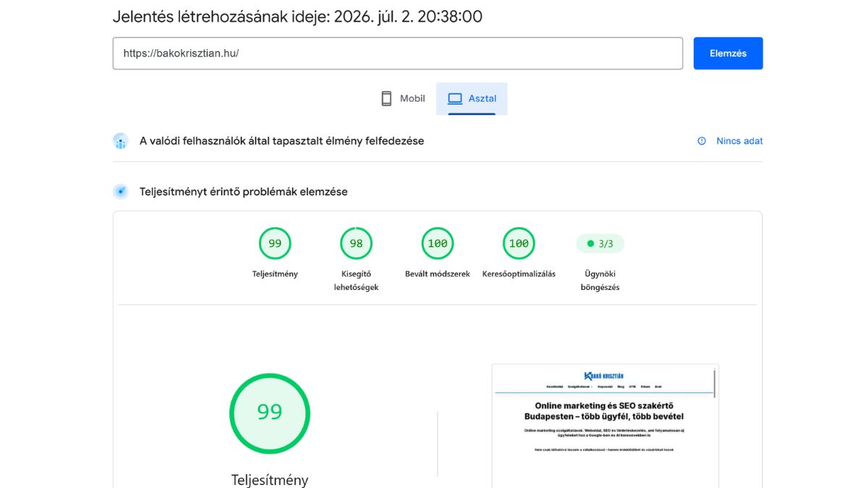Open the website screenshot thumbnail
The image size is (868, 488).
point(605,426)
